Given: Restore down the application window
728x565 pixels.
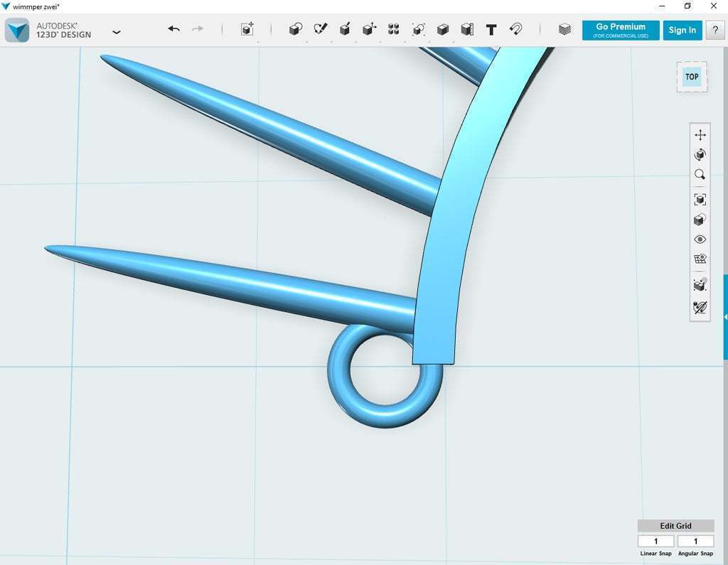Looking at the screenshot, I should [687, 6].
